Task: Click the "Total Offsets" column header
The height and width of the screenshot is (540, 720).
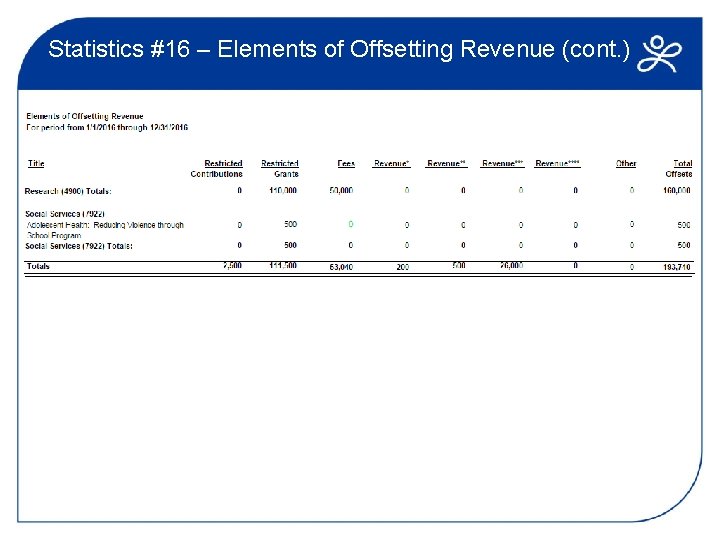Action: click(x=679, y=169)
